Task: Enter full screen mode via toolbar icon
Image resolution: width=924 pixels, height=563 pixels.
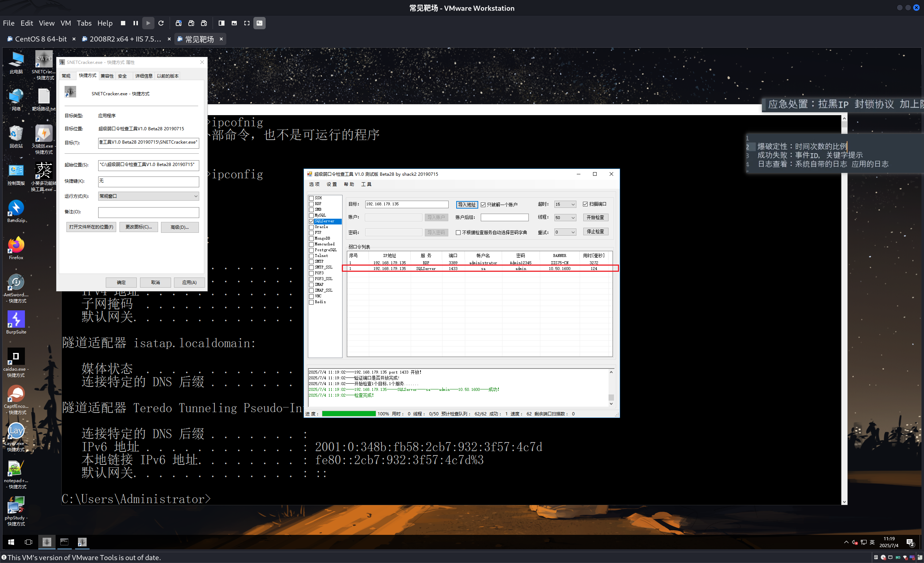Action: pos(247,23)
